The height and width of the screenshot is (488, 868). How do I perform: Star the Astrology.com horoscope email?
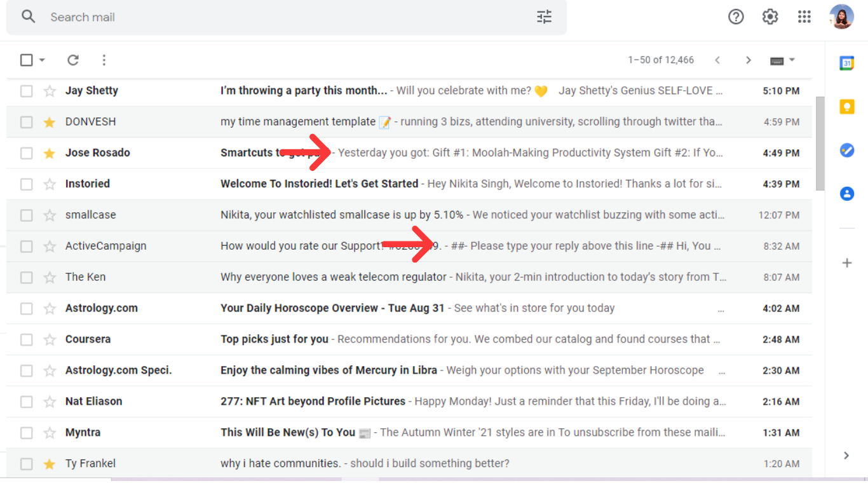point(50,309)
